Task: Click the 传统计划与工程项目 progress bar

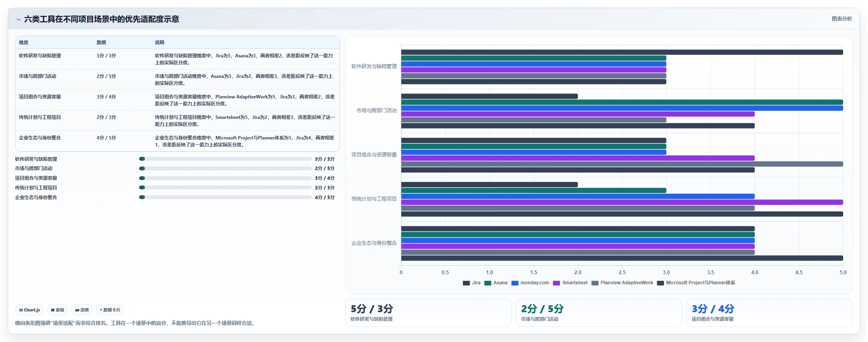Action: [226, 187]
